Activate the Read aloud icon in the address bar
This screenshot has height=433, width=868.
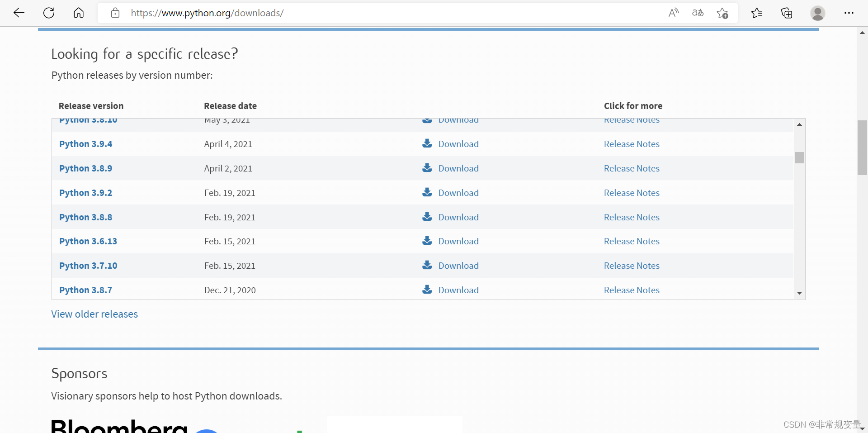point(674,13)
